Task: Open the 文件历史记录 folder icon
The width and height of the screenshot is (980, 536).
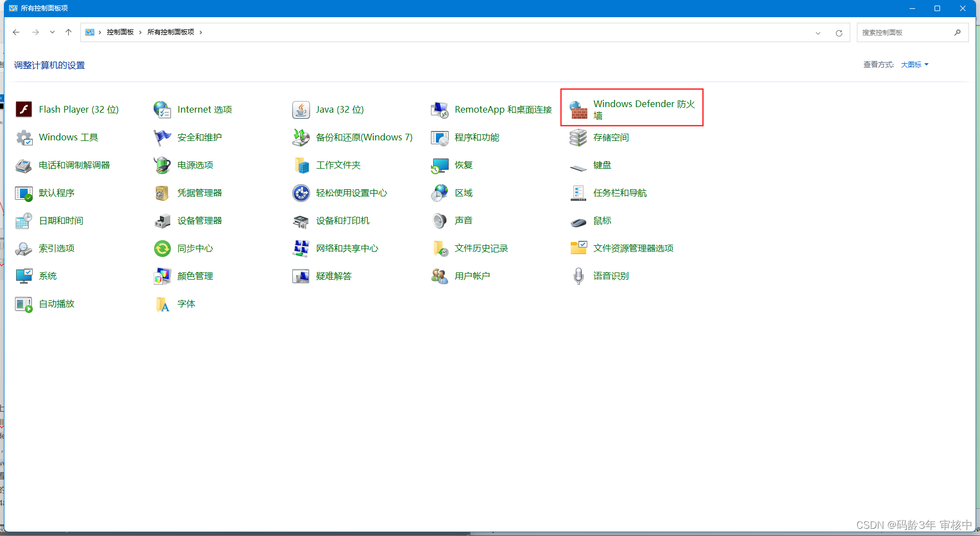Action: pos(440,249)
